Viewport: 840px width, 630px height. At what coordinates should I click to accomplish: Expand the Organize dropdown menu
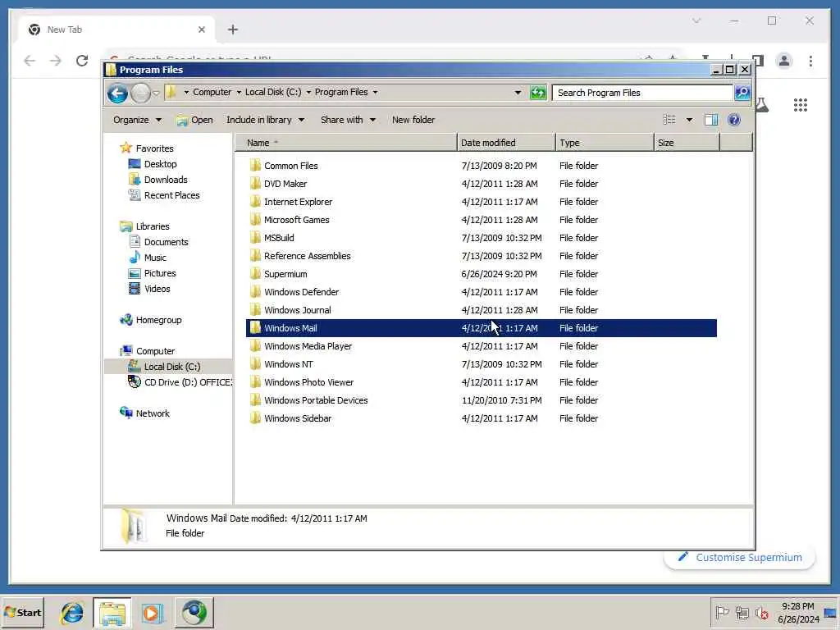137,120
